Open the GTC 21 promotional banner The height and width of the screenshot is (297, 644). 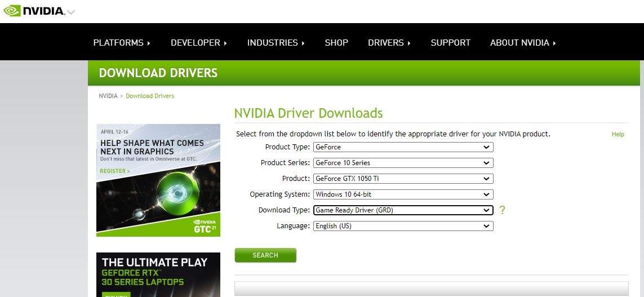[x=158, y=180]
